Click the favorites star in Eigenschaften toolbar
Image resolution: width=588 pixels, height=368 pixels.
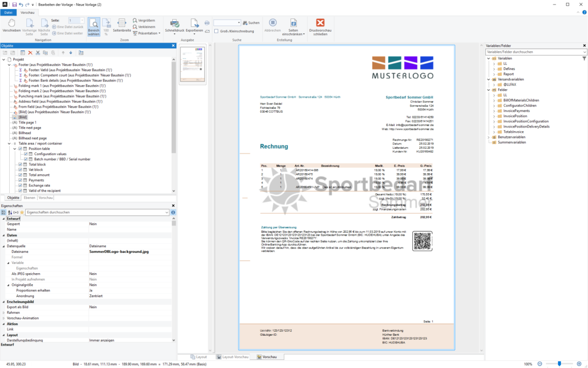(22, 212)
